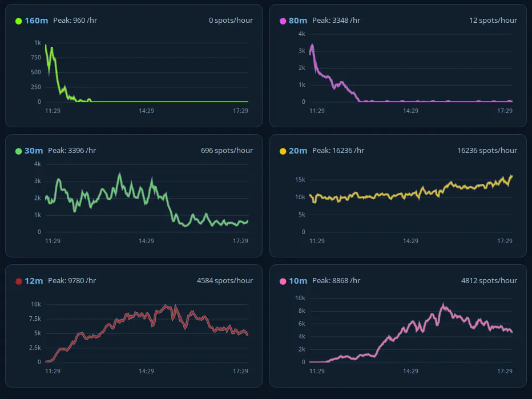Click the magenta dot beside 80m
The height and width of the screenshot is (399, 532).
coord(283,21)
